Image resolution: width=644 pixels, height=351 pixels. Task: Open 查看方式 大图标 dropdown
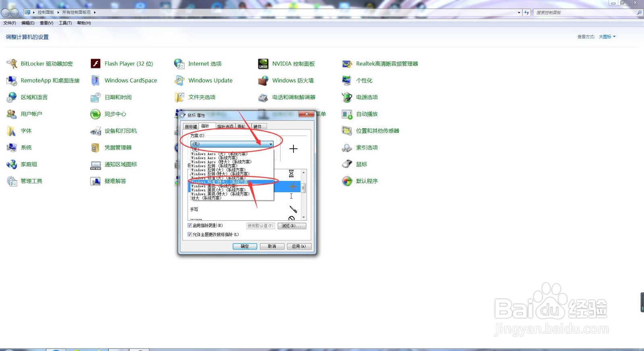(607, 37)
